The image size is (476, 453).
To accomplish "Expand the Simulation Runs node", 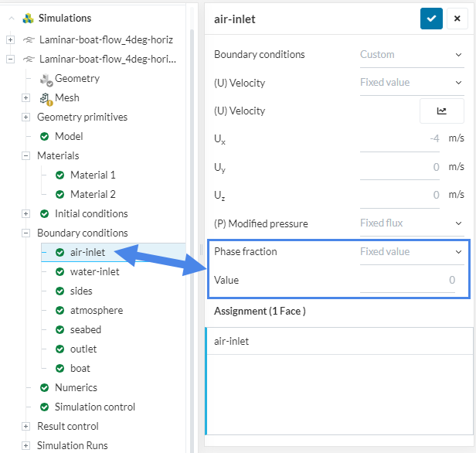I will click(26, 446).
